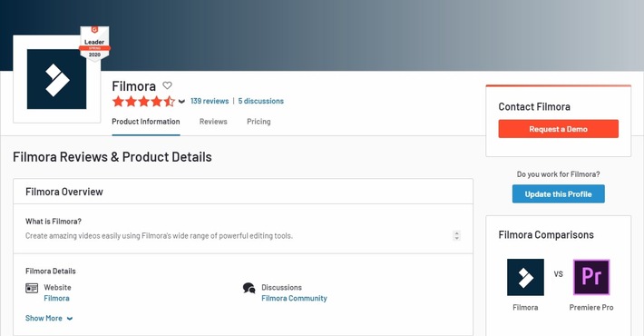Click the G2 Leader Spring 2020 badge
The image size is (644, 336).
tap(94, 44)
